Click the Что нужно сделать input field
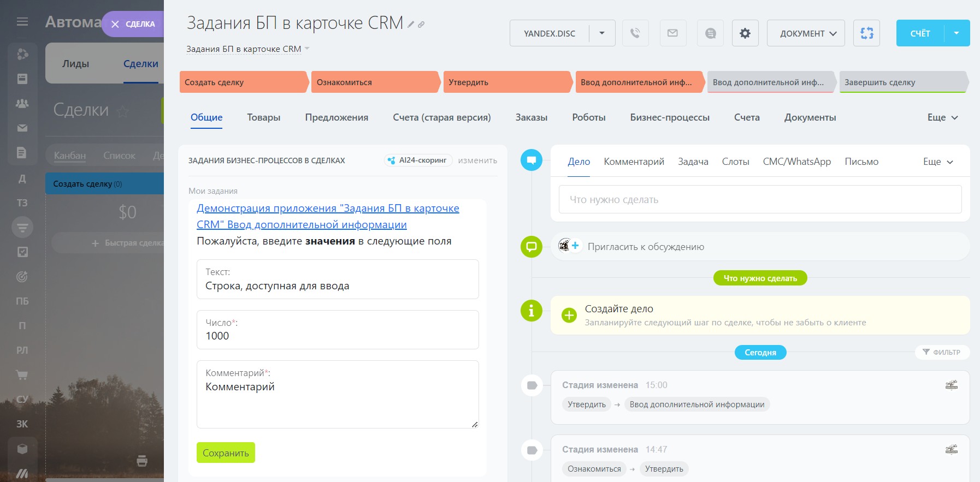 click(x=760, y=200)
